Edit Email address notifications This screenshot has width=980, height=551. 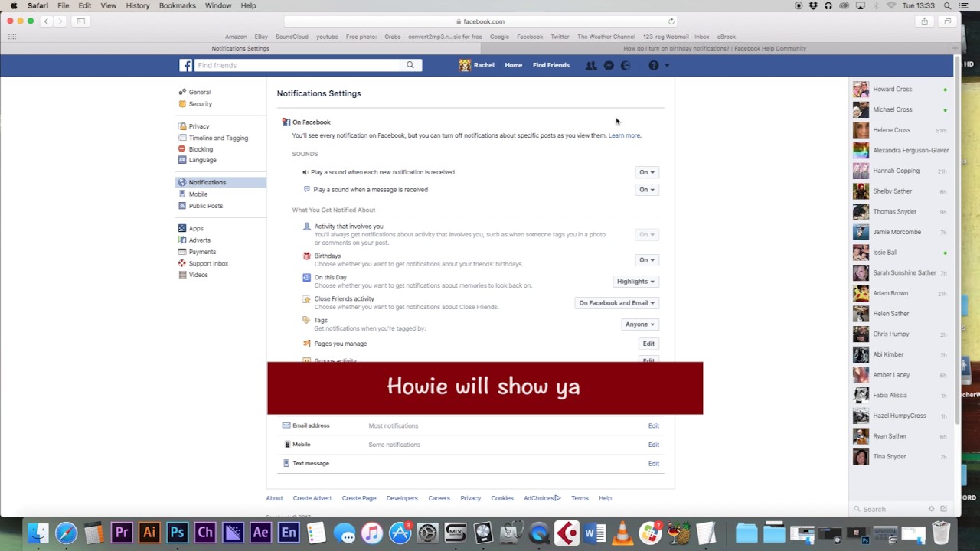pos(654,425)
